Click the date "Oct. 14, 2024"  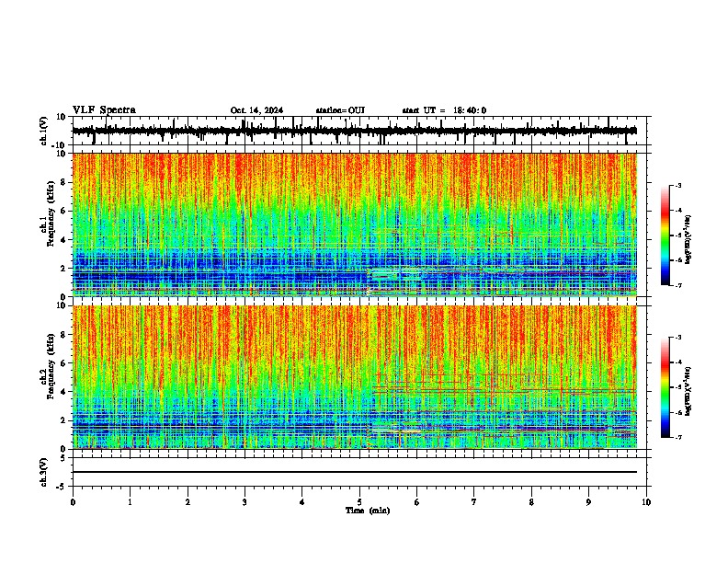point(256,110)
